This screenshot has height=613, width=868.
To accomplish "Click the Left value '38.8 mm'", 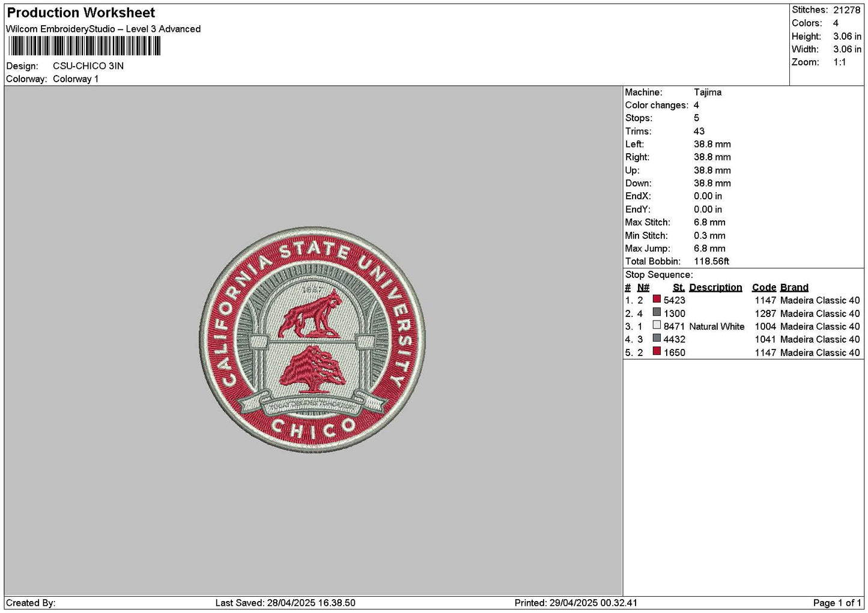I will coord(712,145).
